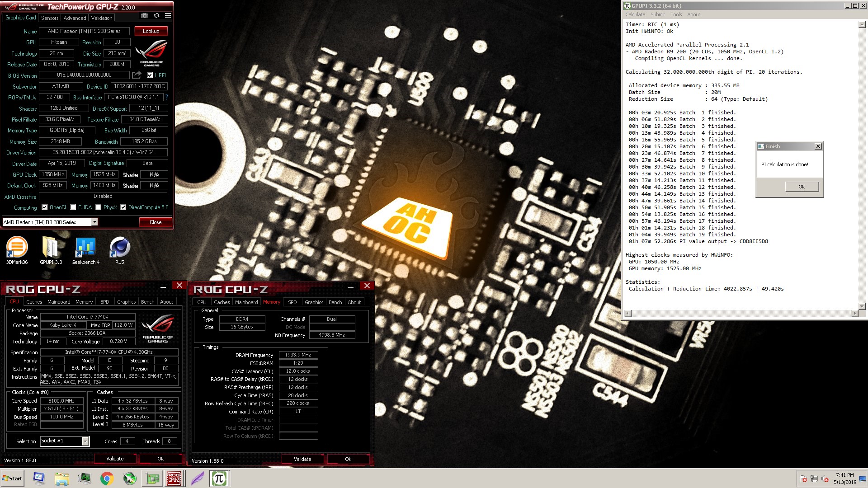The width and height of the screenshot is (868, 488).
Task: Toggle the CUDA checkbox
Action: click(x=73, y=207)
